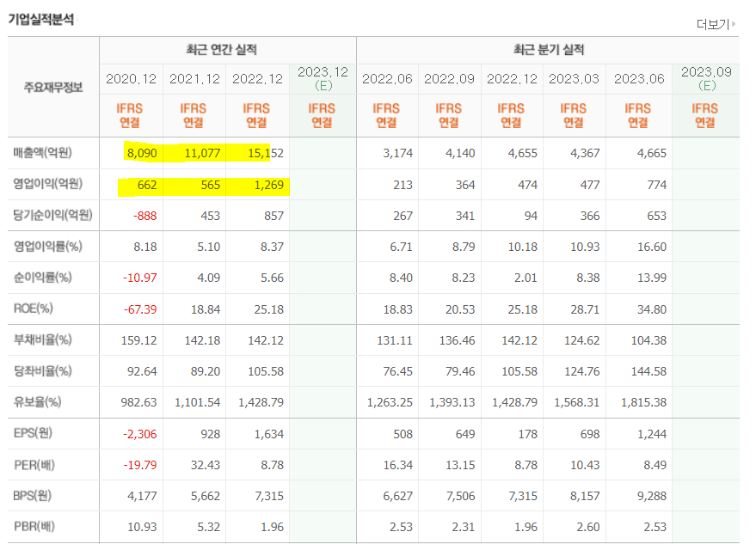This screenshot has height=544, width=756.
Task: Select the EPS(원) row label
Action: tap(33, 432)
